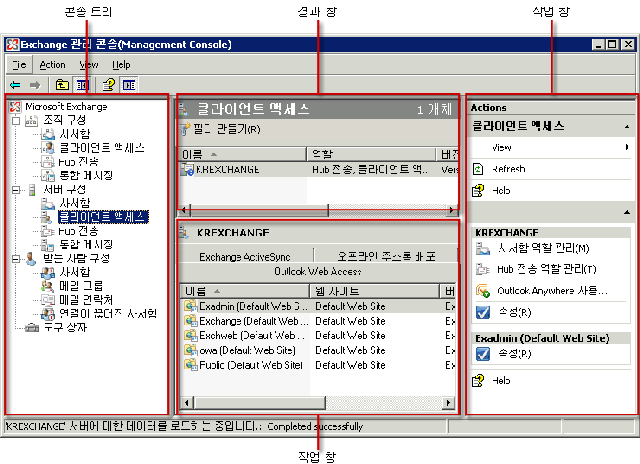Select Microsoft Exchange root node in tree
This screenshot has height=464, width=640.
coord(66,107)
